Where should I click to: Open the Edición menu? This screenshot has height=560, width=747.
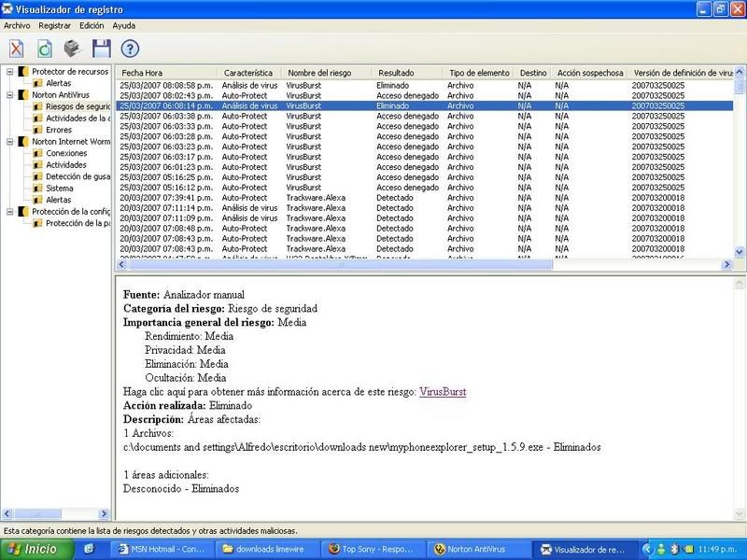[x=92, y=26]
